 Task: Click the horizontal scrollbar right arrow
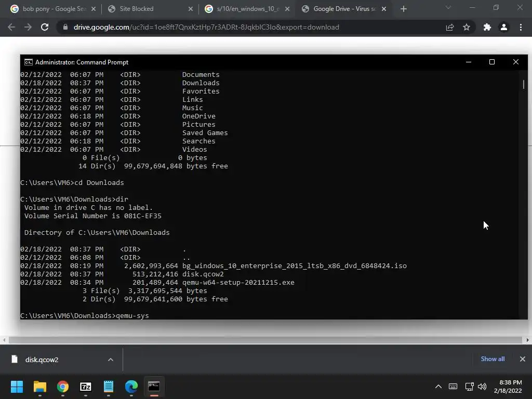(x=528, y=340)
